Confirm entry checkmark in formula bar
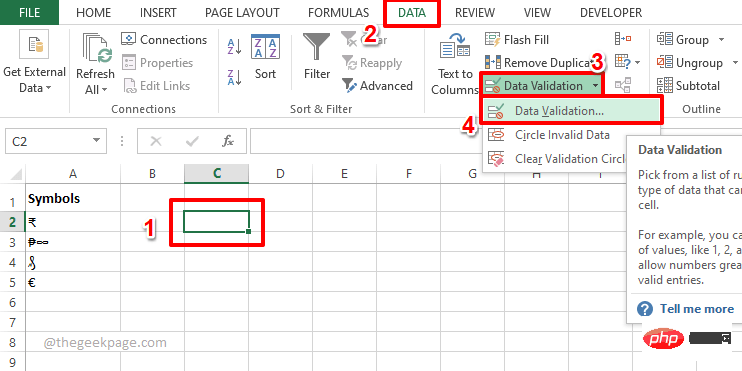 pyautogui.click(x=192, y=141)
